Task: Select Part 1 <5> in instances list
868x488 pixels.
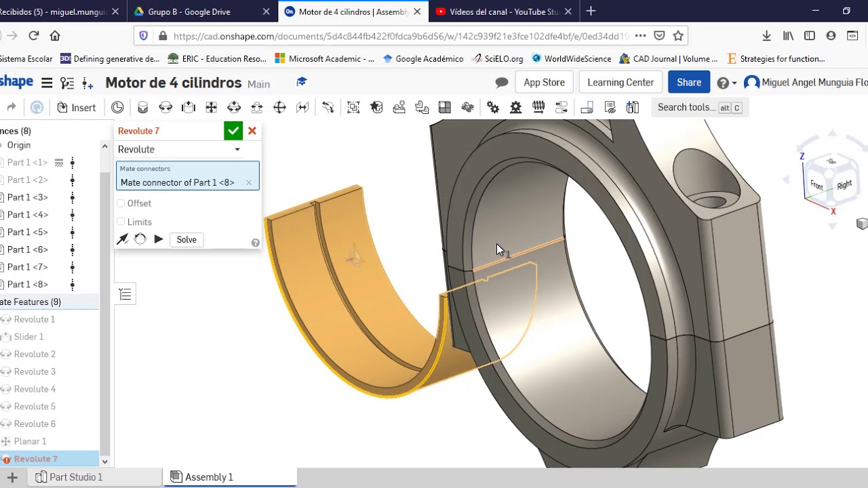Action: click(x=27, y=232)
